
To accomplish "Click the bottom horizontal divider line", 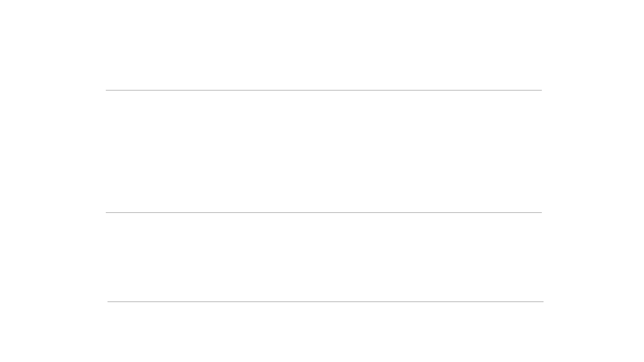I will (325, 302).
